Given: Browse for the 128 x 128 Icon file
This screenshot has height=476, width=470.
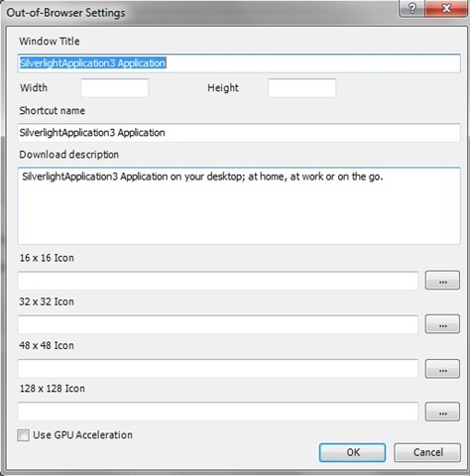Looking at the screenshot, I should click(442, 412).
